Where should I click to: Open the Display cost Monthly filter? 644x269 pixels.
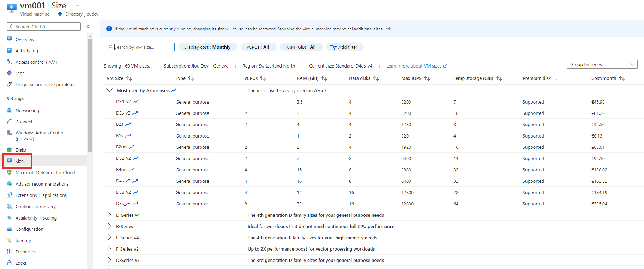point(207,47)
